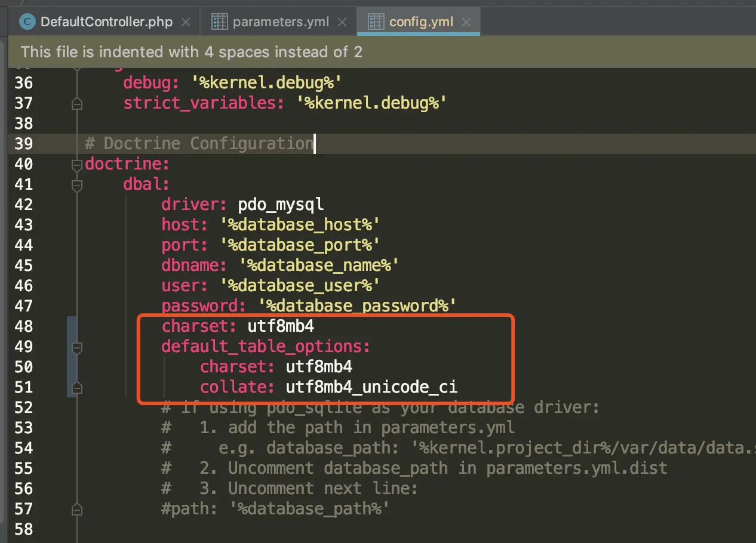Fold the default_table_options block at line 49

click(76, 347)
